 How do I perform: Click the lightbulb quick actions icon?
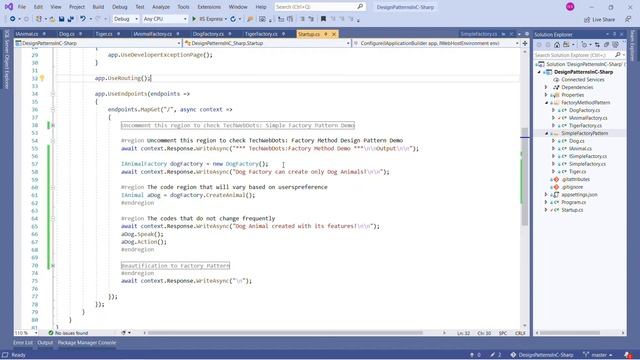click(x=42, y=78)
